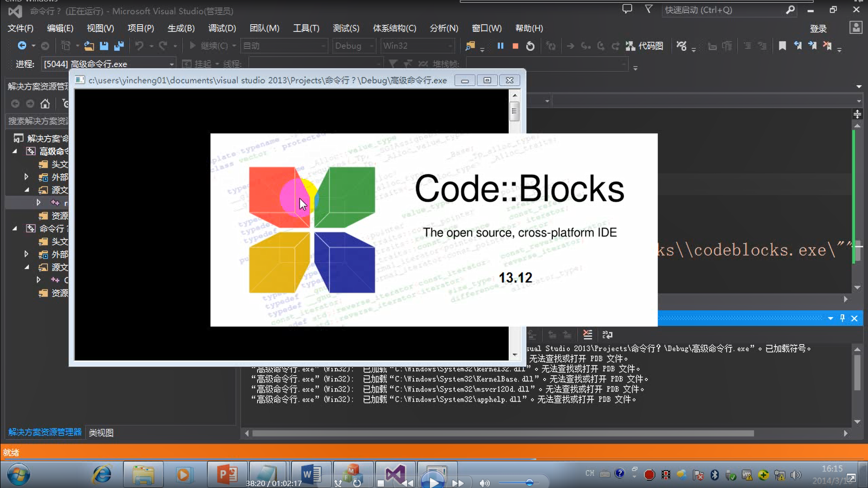
Task: Expand the second 外部 dependencies node
Action: pos(27,254)
